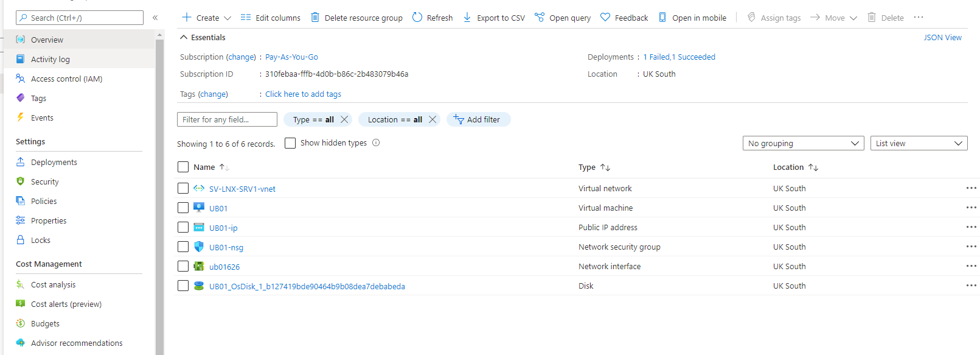Screen dimensions: 980x355
Task: Tick the select-all checkbox beside Name
Action: point(183,167)
